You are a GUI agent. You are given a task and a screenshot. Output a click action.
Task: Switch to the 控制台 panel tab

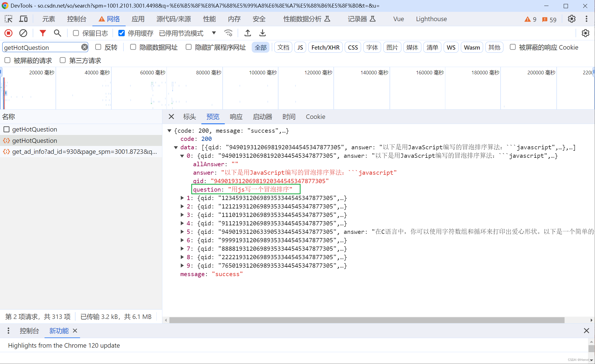77,19
